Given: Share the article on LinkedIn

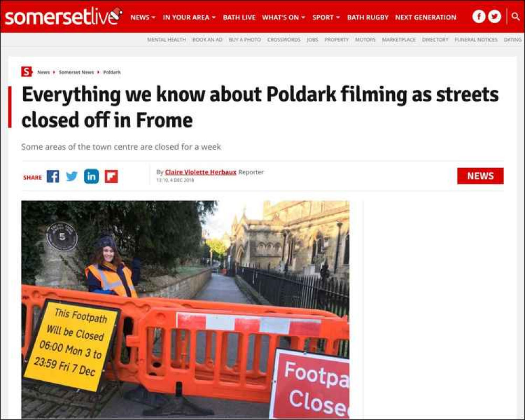Looking at the screenshot, I should click(91, 176).
